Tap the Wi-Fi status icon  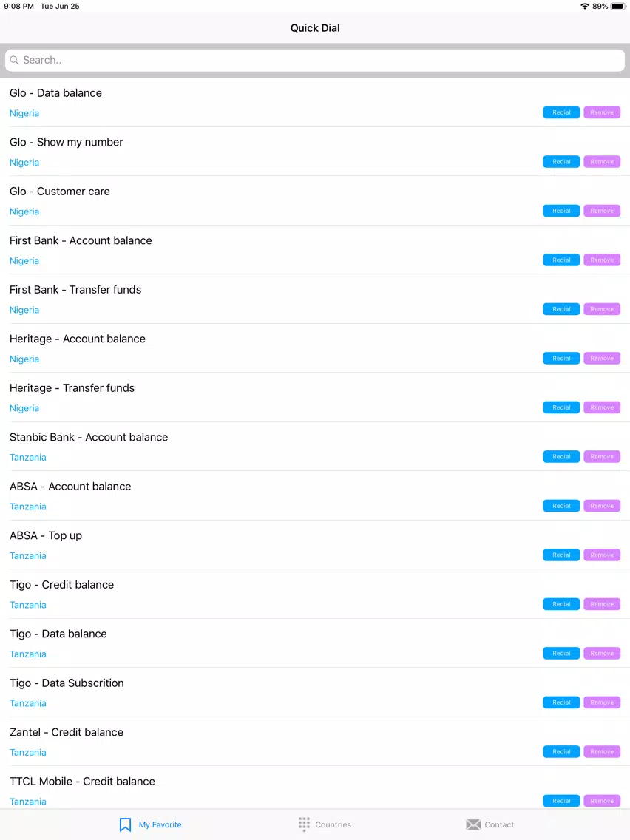point(584,7)
